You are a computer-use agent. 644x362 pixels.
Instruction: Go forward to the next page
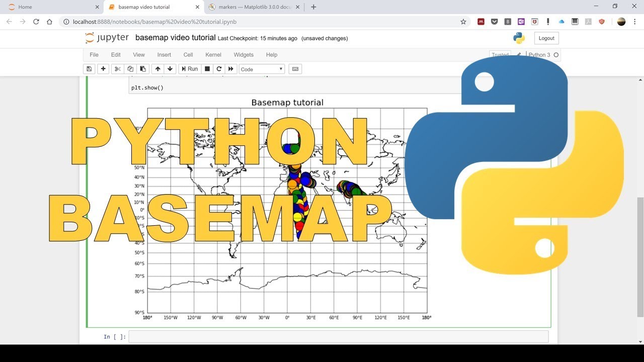point(23,22)
